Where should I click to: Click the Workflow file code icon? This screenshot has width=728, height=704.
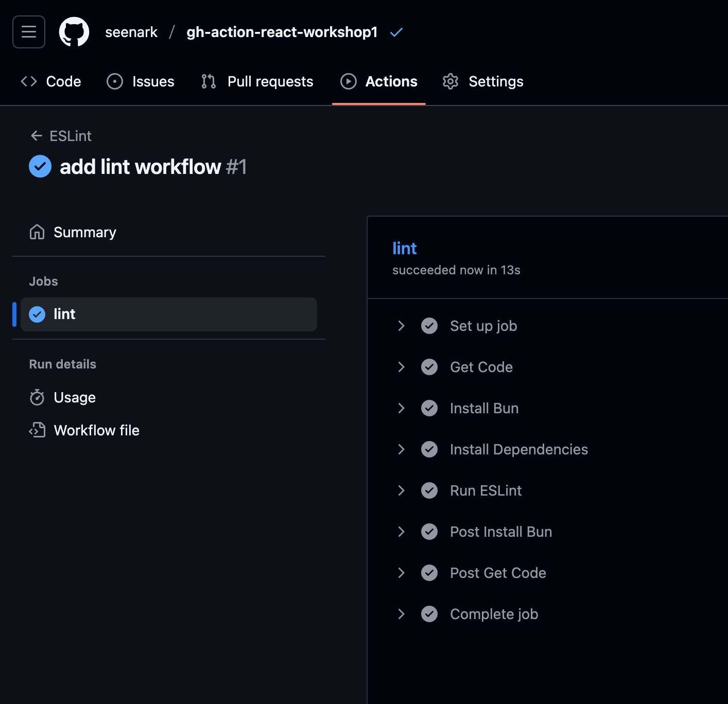(37, 430)
